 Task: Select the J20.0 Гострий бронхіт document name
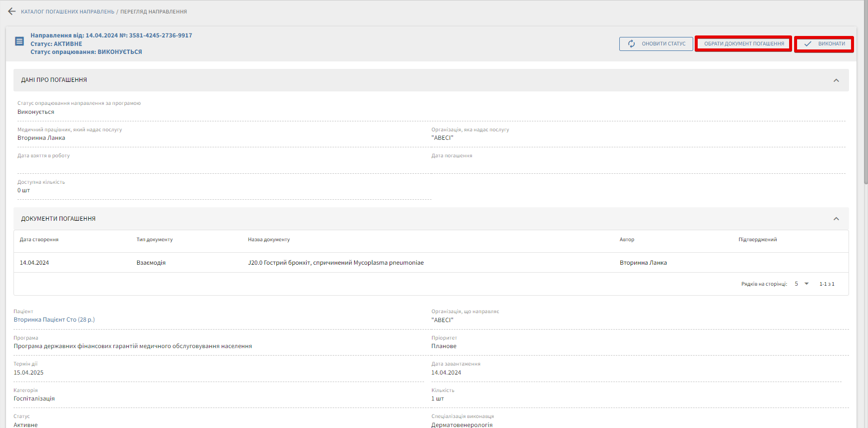point(336,263)
